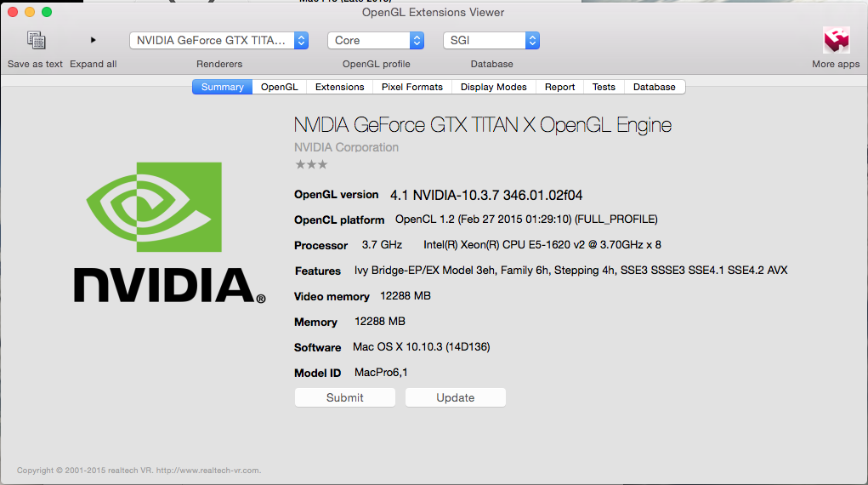
Task: Open the Display Modes tab
Action: (x=494, y=87)
